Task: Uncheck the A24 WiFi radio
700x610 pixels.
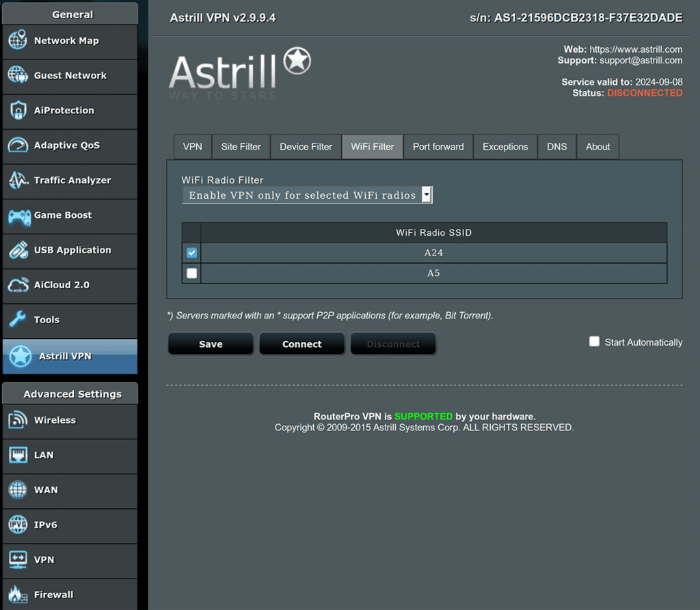Action: (x=191, y=252)
